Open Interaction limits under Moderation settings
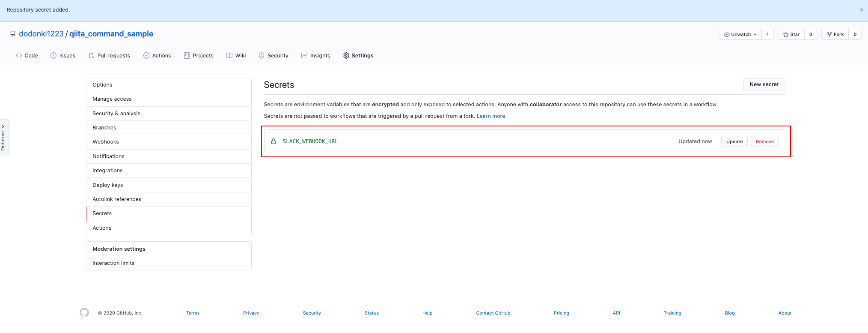This screenshot has width=868, height=333. [169, 263]
